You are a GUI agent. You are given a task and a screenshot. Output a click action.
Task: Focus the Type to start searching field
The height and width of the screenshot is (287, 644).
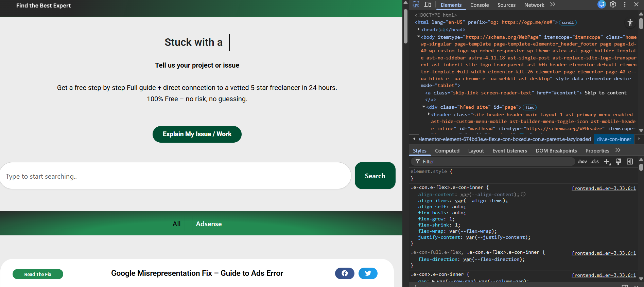tap(175, 176)
